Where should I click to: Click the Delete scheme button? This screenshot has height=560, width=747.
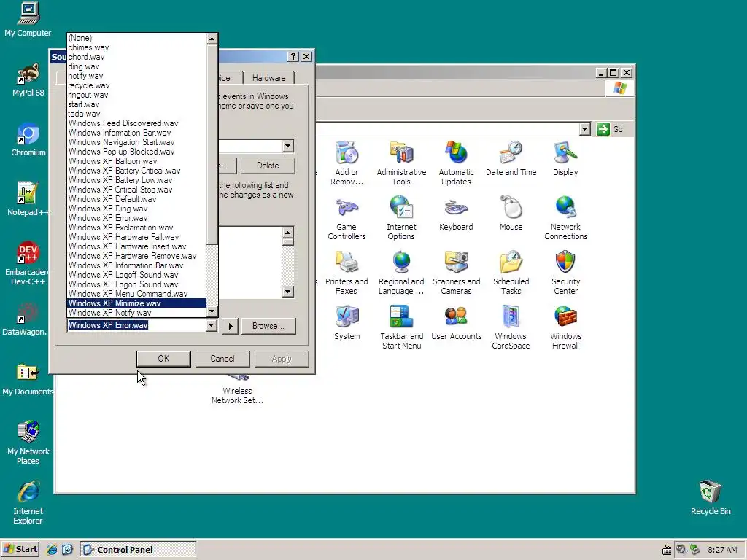(268, 166)
